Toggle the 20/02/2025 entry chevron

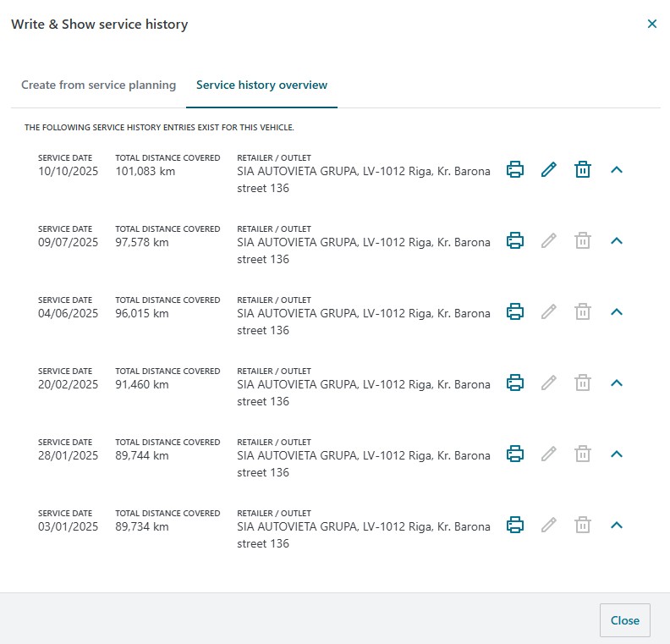click(617, 383)
